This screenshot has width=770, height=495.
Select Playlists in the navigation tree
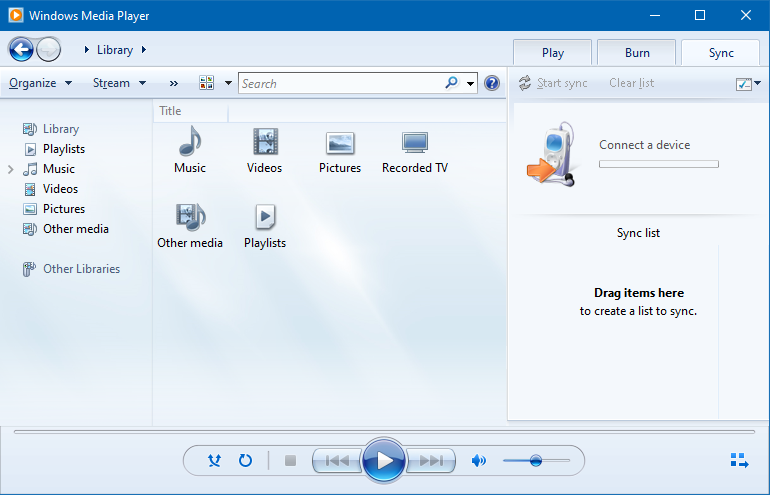(x=64, y=149)
